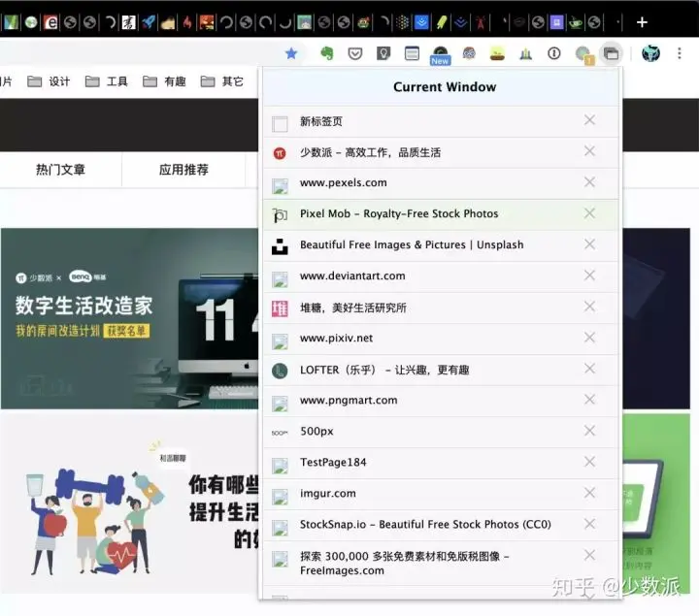Click the circled info extension icon
Viewport: 699px width, 616px height.
pos(553,54)
